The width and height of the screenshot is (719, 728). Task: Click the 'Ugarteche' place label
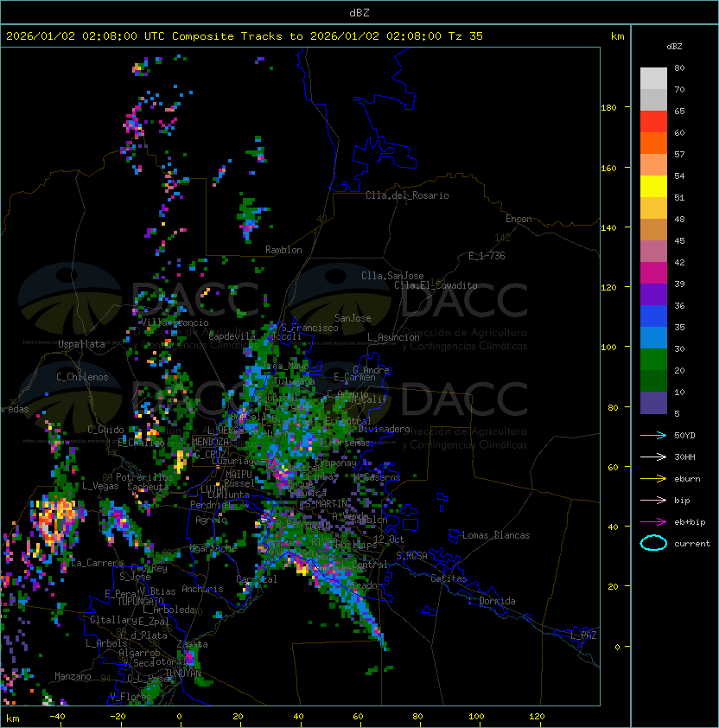coord(213,548)
